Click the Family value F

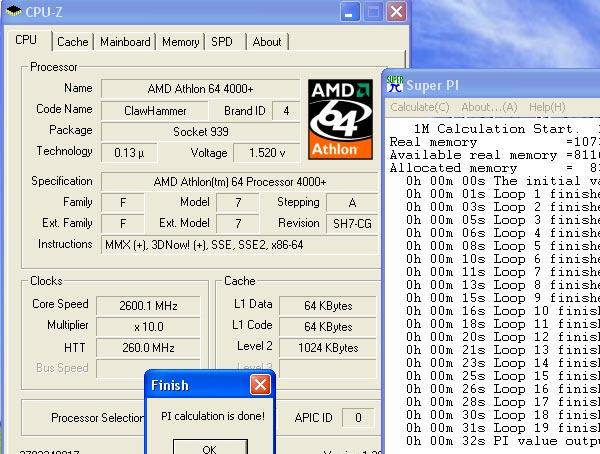123,203
